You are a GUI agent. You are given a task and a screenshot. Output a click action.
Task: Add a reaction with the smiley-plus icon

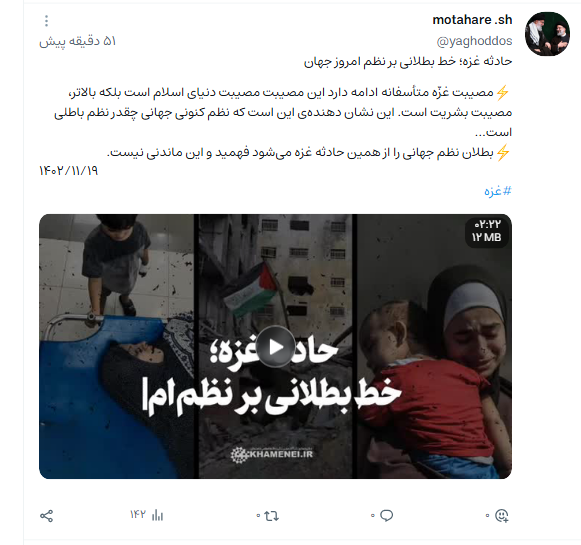(502, 516)
